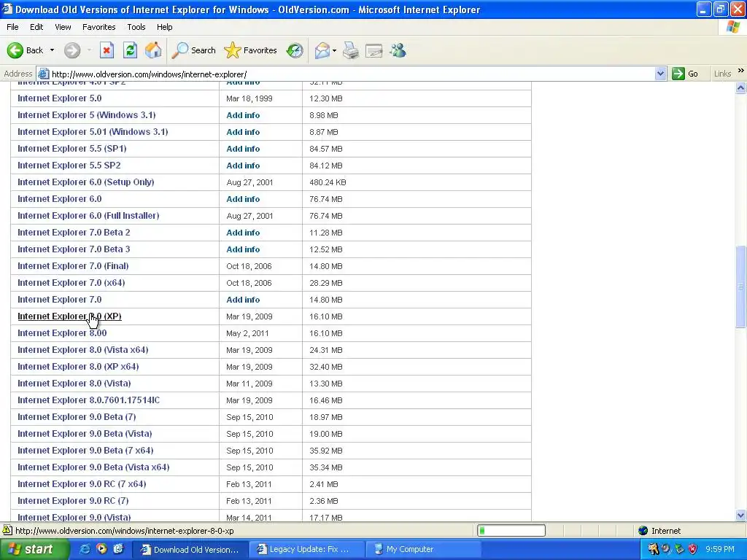Click the page icon in the address bar

[x=43, y=74]
